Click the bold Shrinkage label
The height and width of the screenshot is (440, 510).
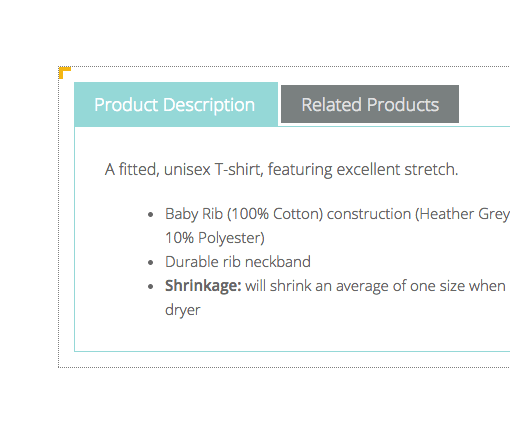(203, 286)
